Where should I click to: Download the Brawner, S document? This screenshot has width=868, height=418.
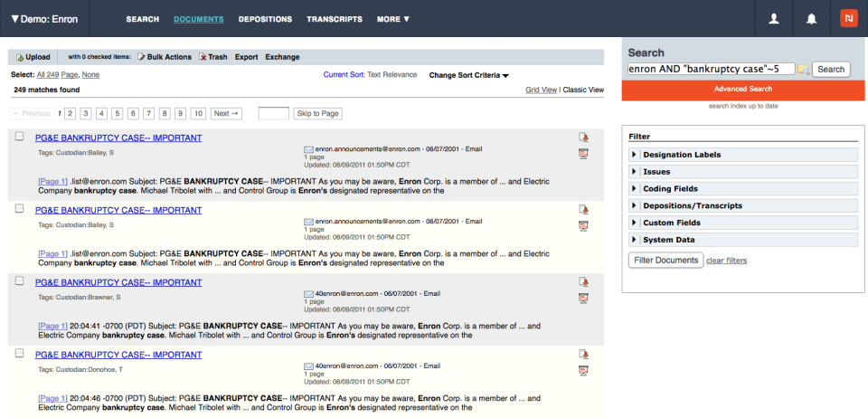583,281
